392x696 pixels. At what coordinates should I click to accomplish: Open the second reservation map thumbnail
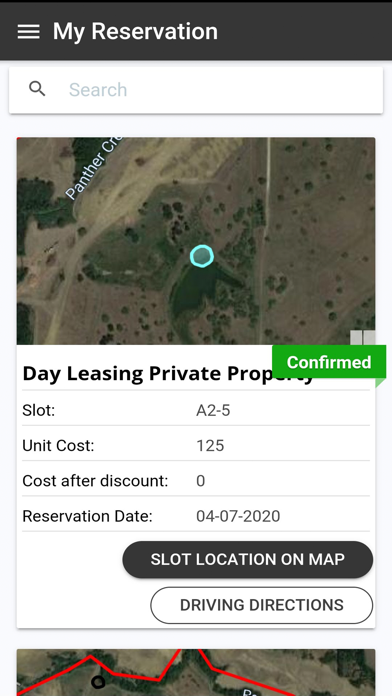tap(196, 672)
